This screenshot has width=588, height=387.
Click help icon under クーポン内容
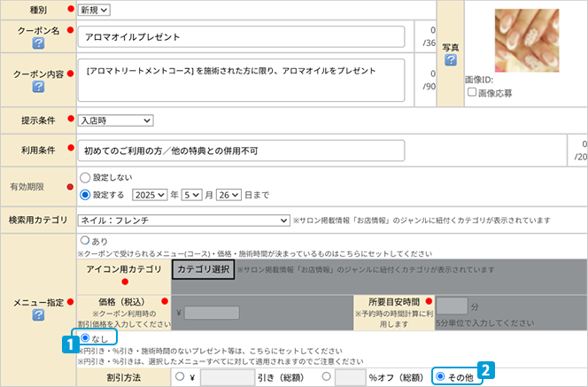(38, 87)
